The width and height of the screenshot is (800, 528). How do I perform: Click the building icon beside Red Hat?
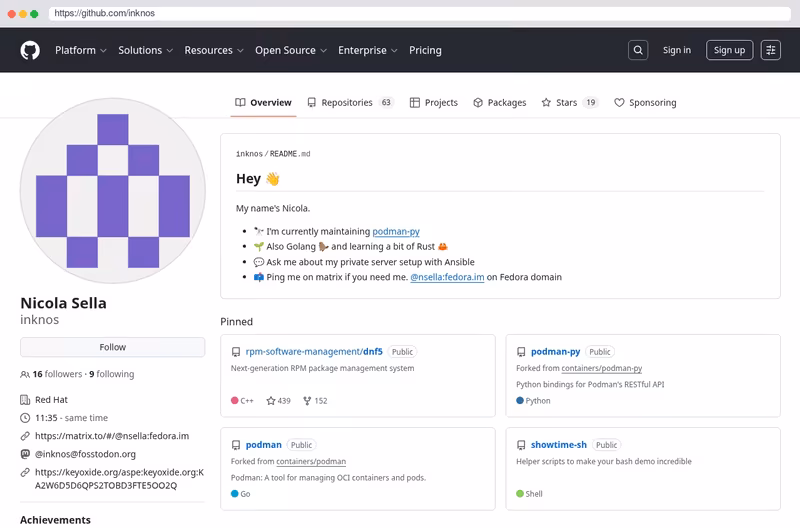point(24,400)
